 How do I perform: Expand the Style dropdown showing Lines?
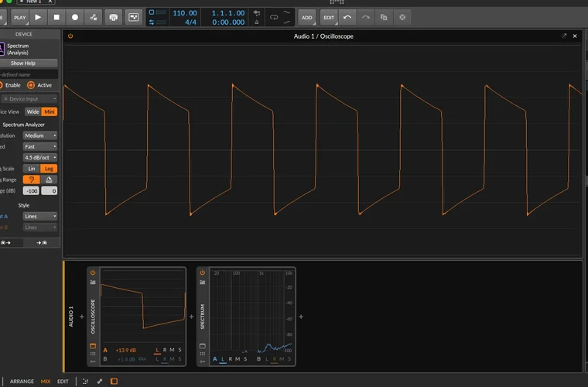pos(40,216)
